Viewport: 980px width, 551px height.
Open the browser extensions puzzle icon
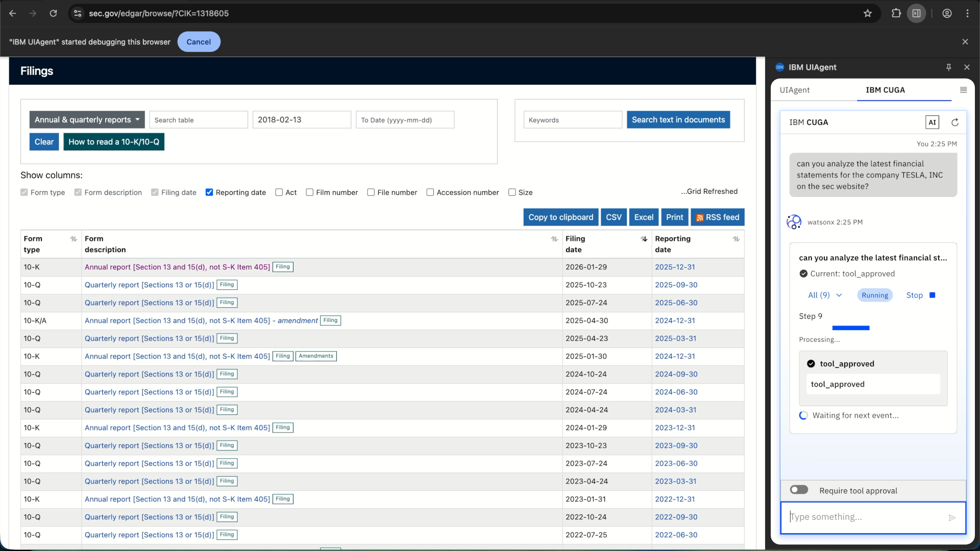click(x=896, y=13)
